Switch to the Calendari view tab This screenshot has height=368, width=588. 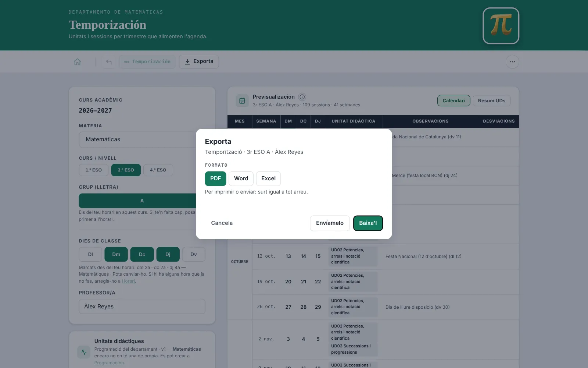(453, 100)
